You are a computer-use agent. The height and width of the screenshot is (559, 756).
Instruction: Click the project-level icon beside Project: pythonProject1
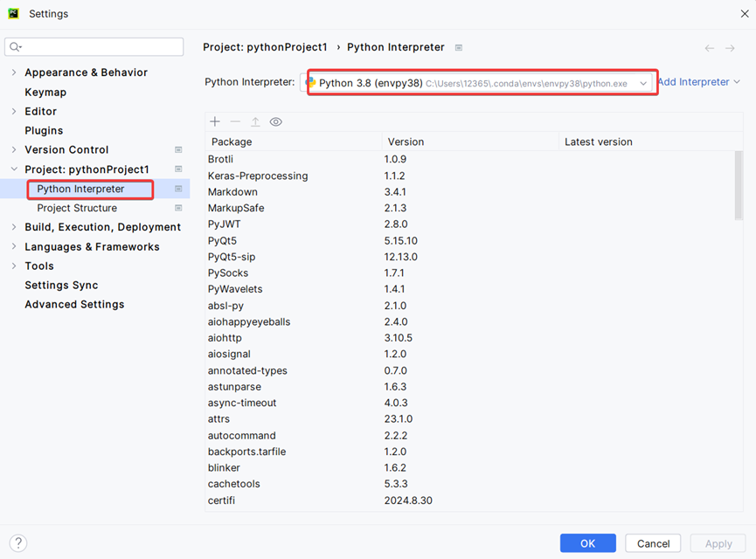[x=178, y=169]
